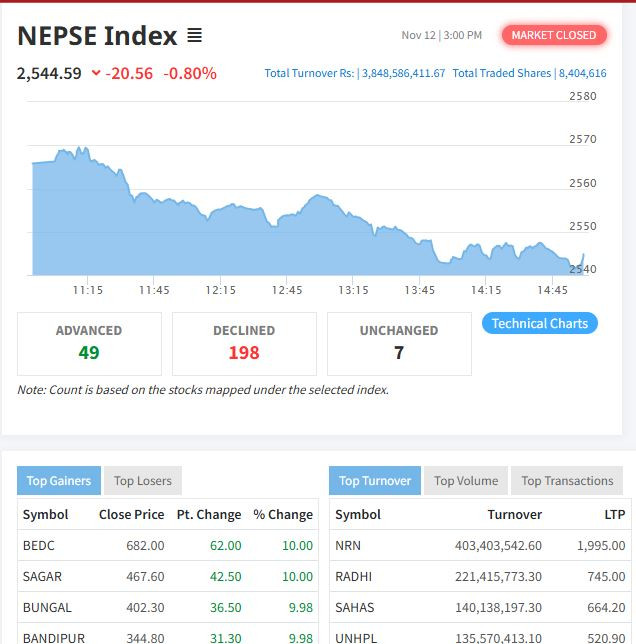
Task: Select the Top Gainers tab
Action: (59, 481)
